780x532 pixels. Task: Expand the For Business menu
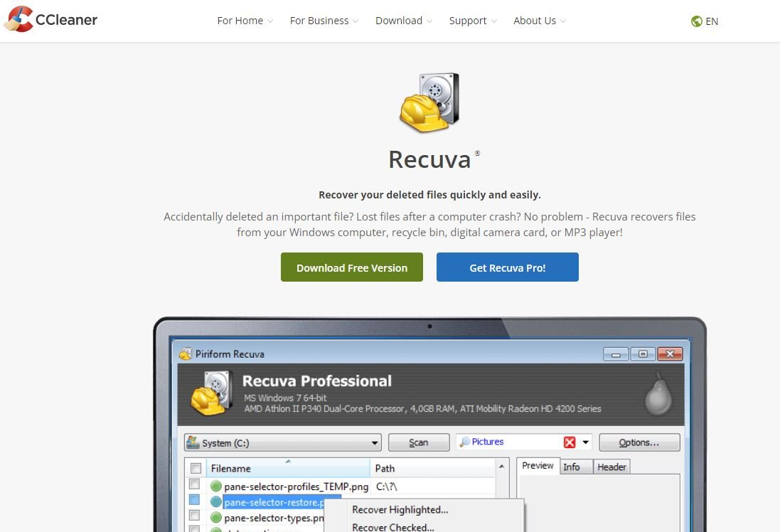point(324,21)
